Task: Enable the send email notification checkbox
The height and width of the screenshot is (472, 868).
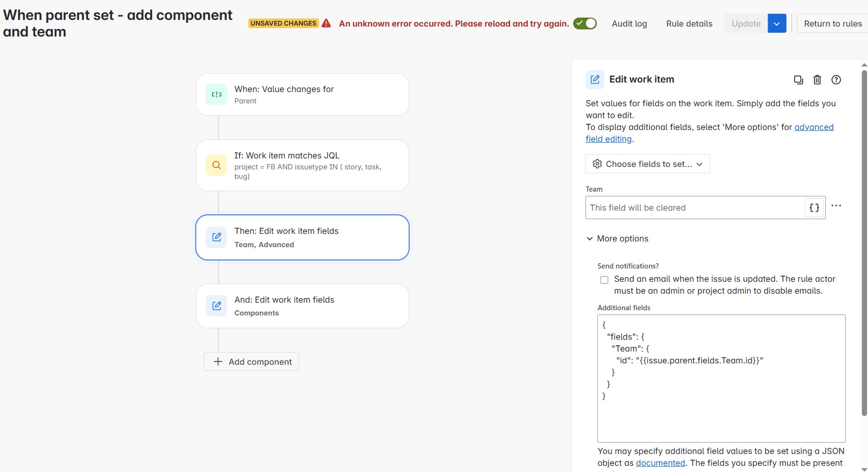Action: 604,280
